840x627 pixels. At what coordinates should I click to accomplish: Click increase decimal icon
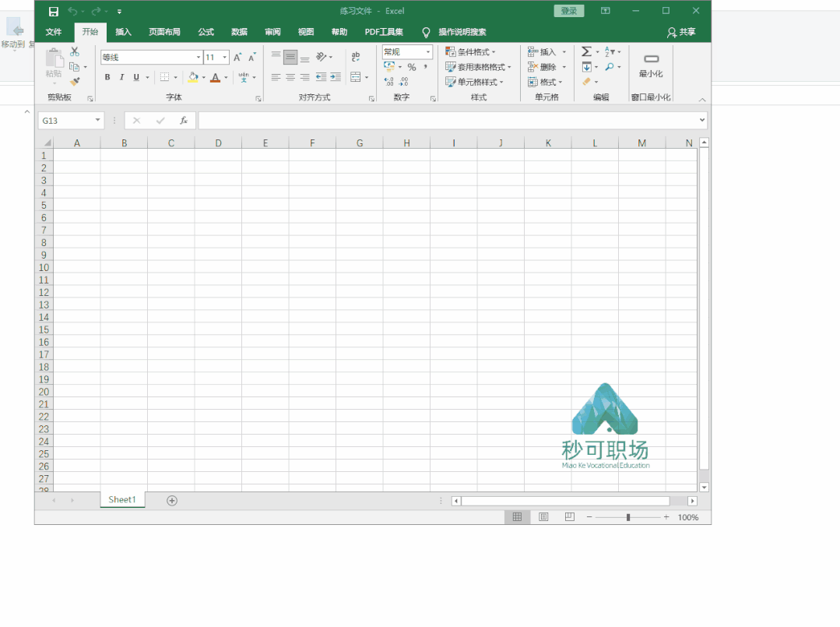coord(389,82)
